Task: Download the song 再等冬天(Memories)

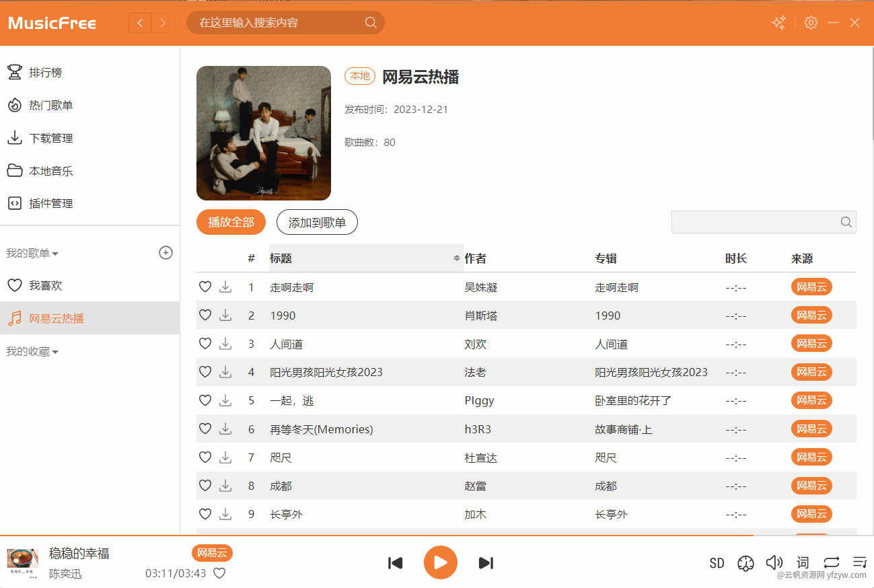Action: click(x=225, y=429)
